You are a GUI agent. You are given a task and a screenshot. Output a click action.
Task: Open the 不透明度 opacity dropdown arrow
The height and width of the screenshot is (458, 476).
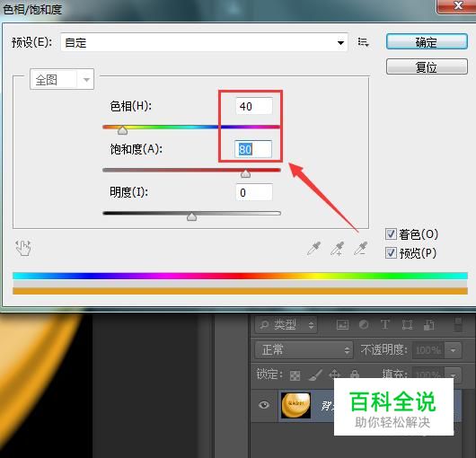point(453,350)
